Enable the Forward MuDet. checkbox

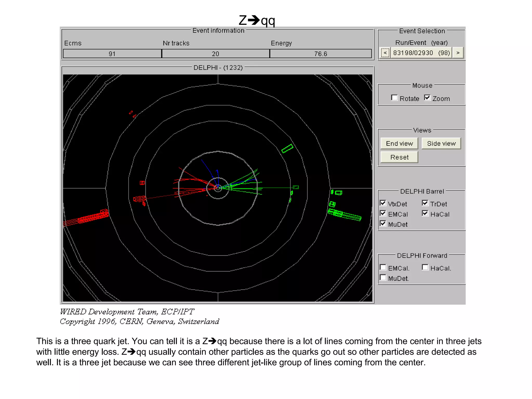click(383, 277)
